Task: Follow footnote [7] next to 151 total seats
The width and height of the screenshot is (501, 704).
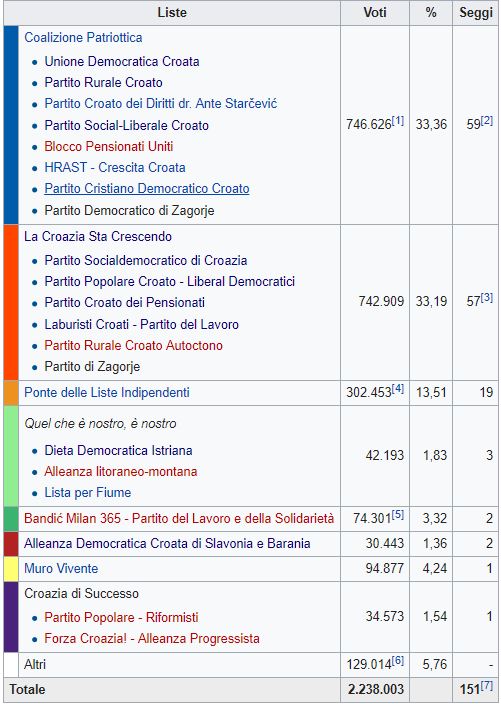Action: 487,686
